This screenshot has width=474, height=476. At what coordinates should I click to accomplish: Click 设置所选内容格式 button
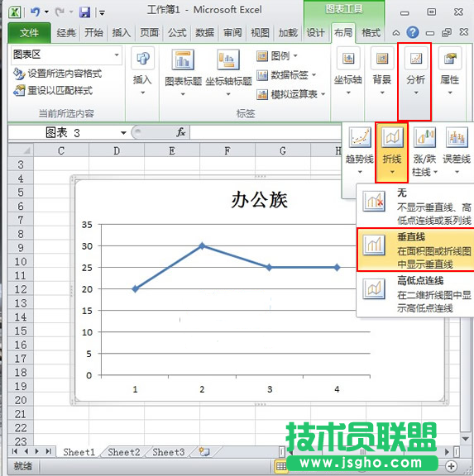coord(58,74)
